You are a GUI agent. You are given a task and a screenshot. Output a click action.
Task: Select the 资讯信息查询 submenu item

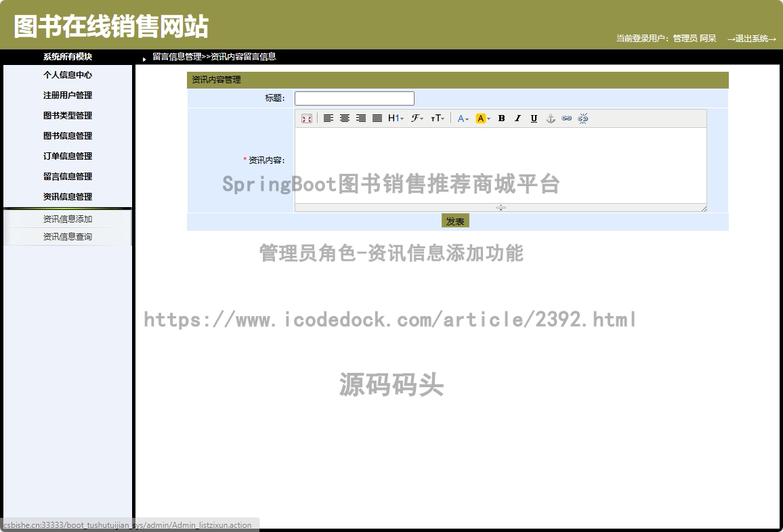coord(68,236)
